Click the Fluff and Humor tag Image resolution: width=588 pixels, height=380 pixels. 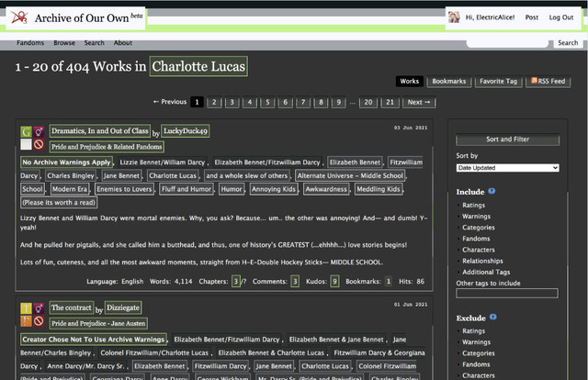click(x=187, y=189)
